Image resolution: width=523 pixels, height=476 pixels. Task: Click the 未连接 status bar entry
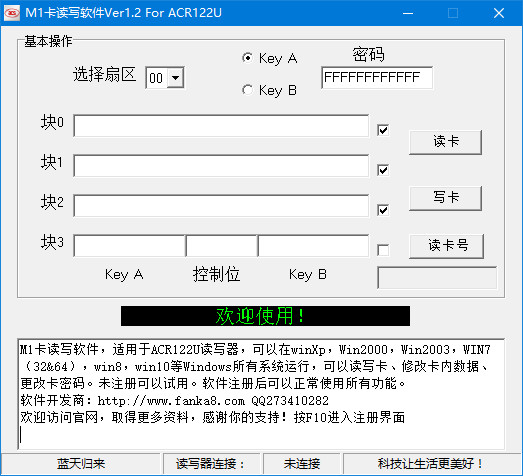click(x=302, y=464)
